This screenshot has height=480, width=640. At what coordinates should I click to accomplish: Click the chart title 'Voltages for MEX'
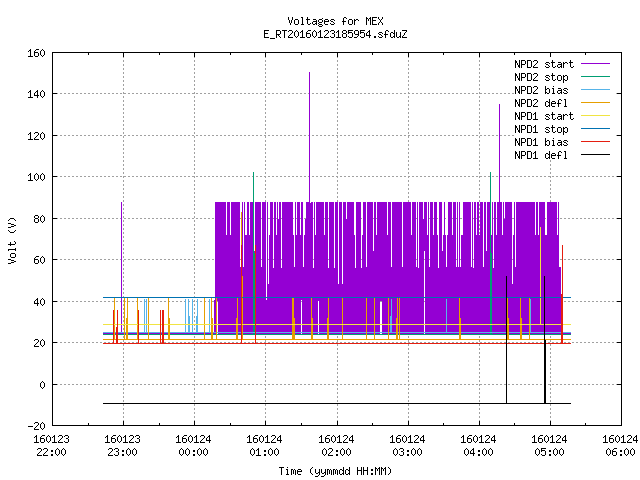[x=335, y=21]
